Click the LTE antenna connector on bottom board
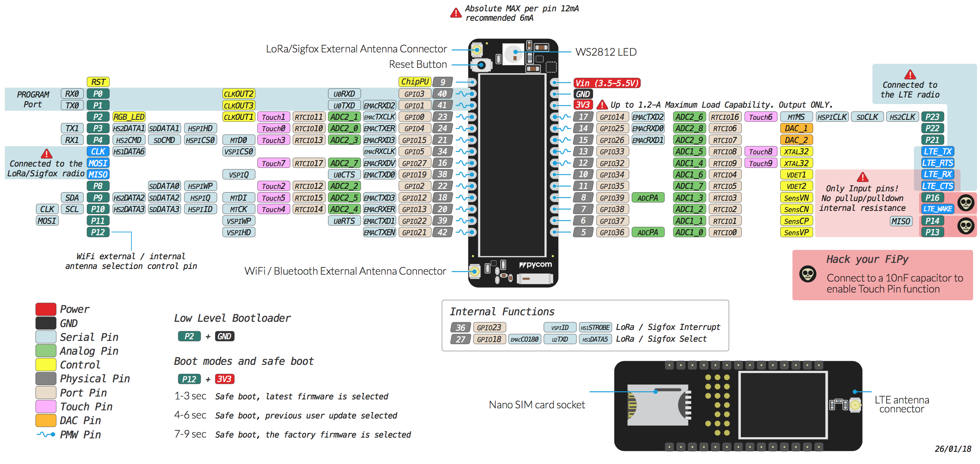 click(855, 405)
